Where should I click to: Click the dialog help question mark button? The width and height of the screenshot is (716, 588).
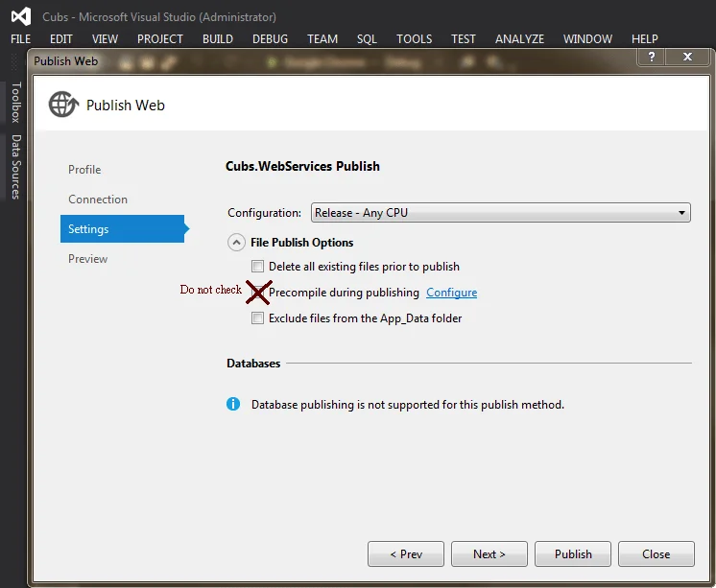tap(654, 58)
